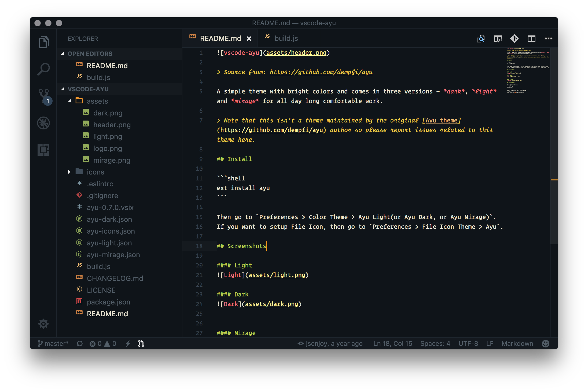Click the smiley feedback icon
Viewport: 588px width, 392px height.
[546, 344]
